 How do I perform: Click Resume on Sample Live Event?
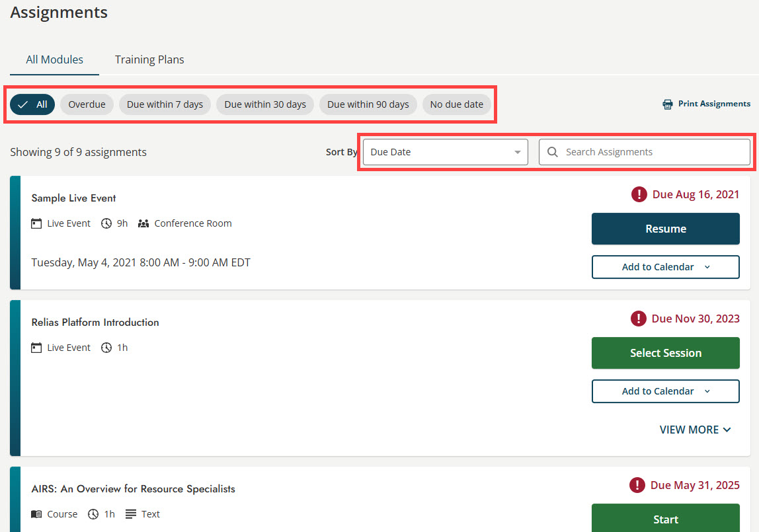click(665, 229)
